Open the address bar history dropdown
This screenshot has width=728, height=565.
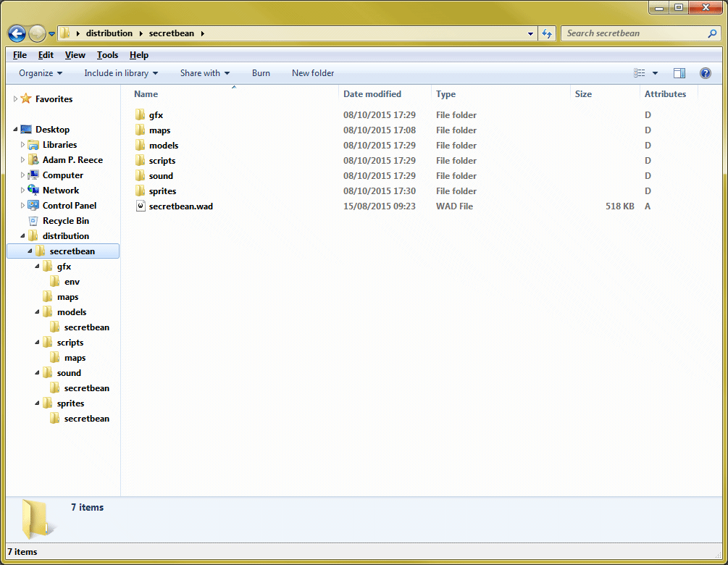(x=531, y=34)
